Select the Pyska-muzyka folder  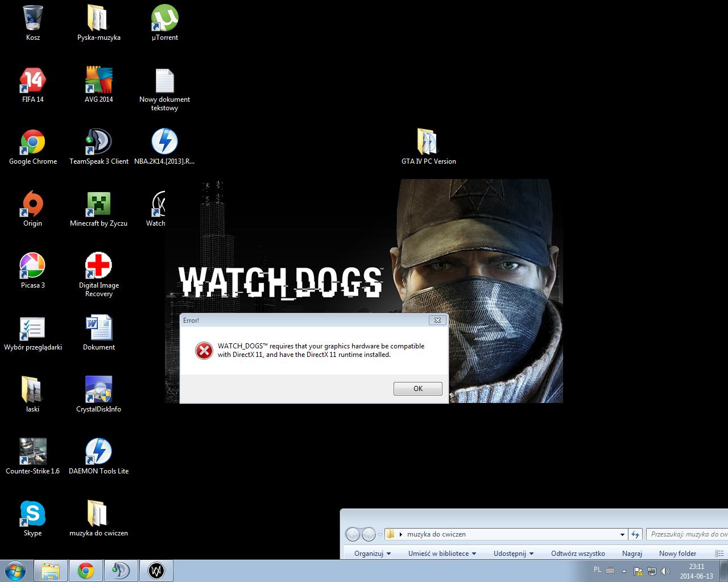tap(99, 23)
